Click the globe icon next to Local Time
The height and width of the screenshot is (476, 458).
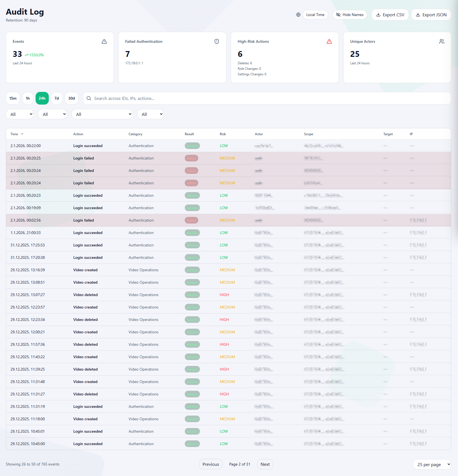pos(298,15)
